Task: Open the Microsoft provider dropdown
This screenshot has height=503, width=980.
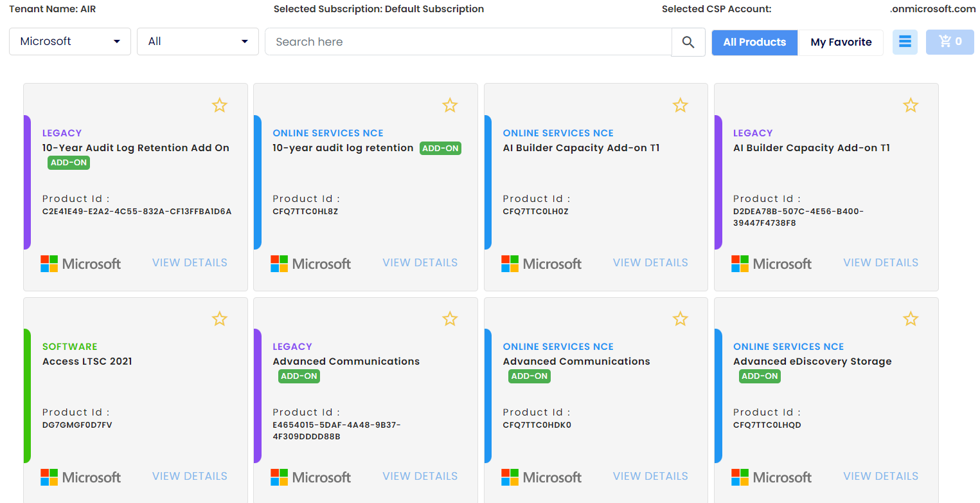Action: (x=70, y=41)
